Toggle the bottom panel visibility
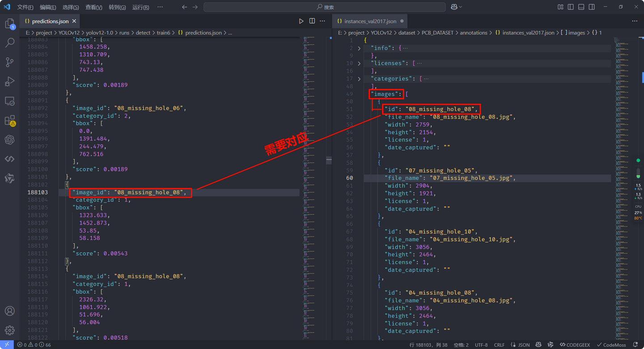 tap(581, 7)
